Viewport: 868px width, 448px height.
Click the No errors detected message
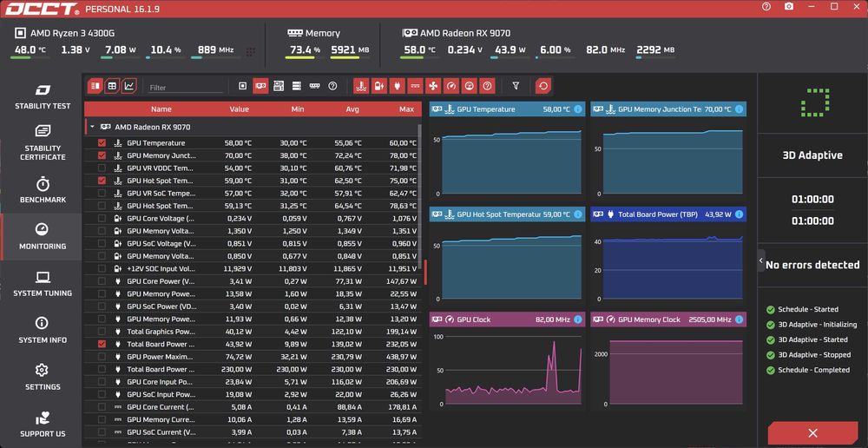click(x=812, y=265)
